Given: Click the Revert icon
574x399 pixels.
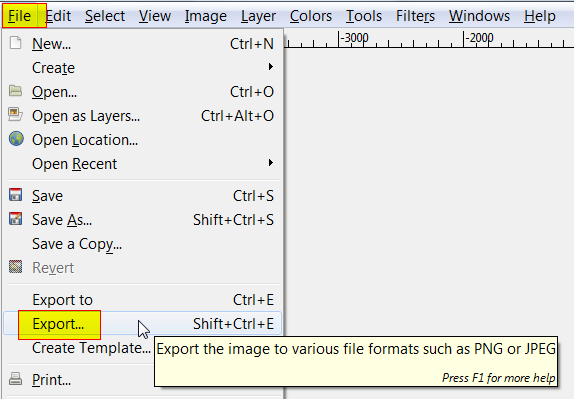Looking at the screenshot, I should pyautogui.click(x=15, y=267).
